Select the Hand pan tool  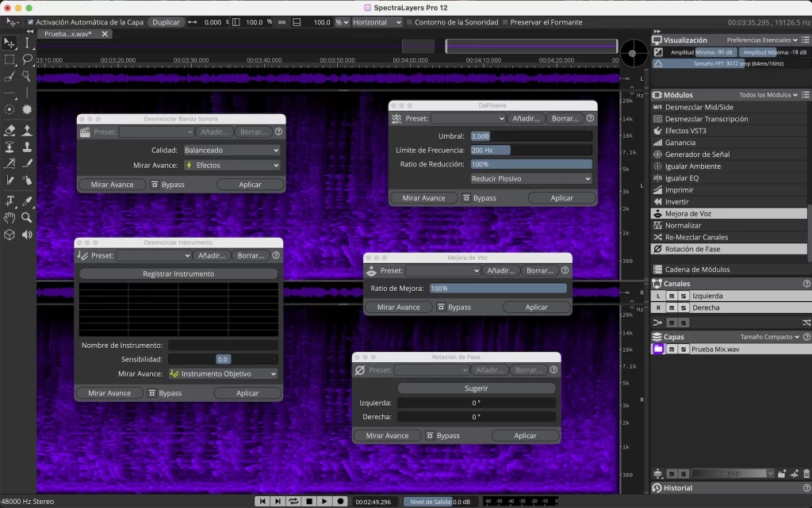click(x=10, y=217)
